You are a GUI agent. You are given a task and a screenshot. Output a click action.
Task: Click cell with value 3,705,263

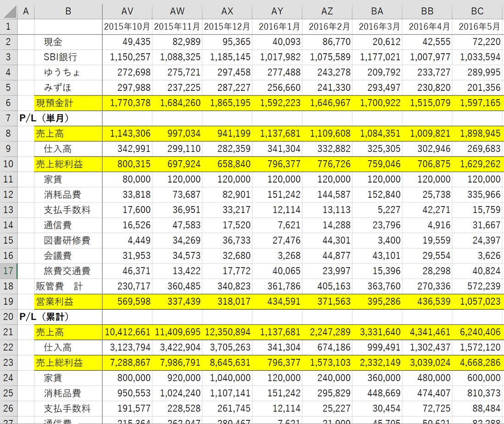(x=227, y=347)
